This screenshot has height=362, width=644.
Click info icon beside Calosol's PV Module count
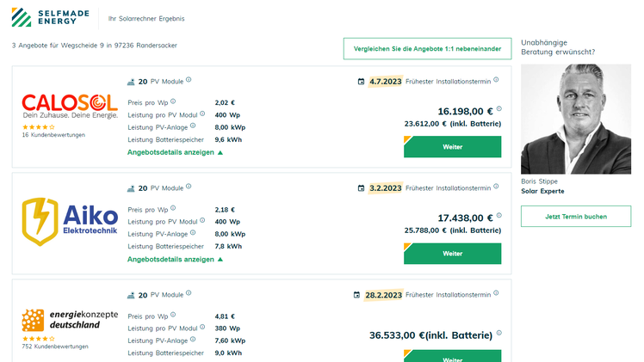pyautogui.click(x=189, y=80)
